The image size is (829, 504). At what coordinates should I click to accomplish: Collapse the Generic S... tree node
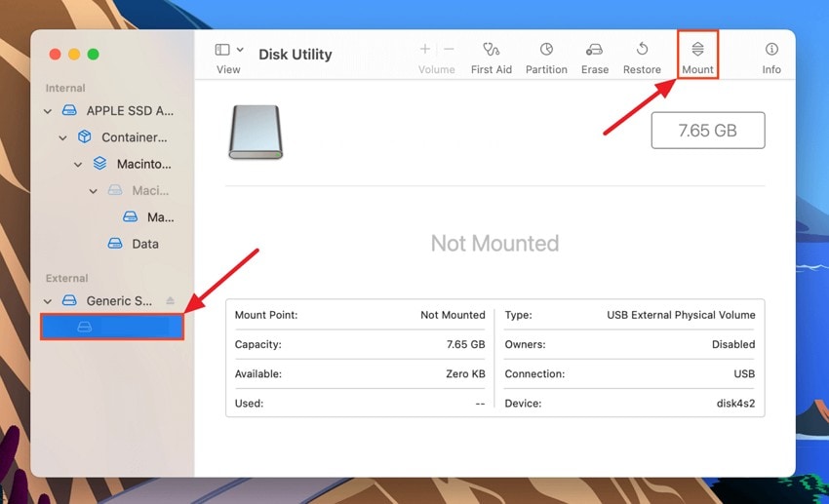(x=48, y=301)
